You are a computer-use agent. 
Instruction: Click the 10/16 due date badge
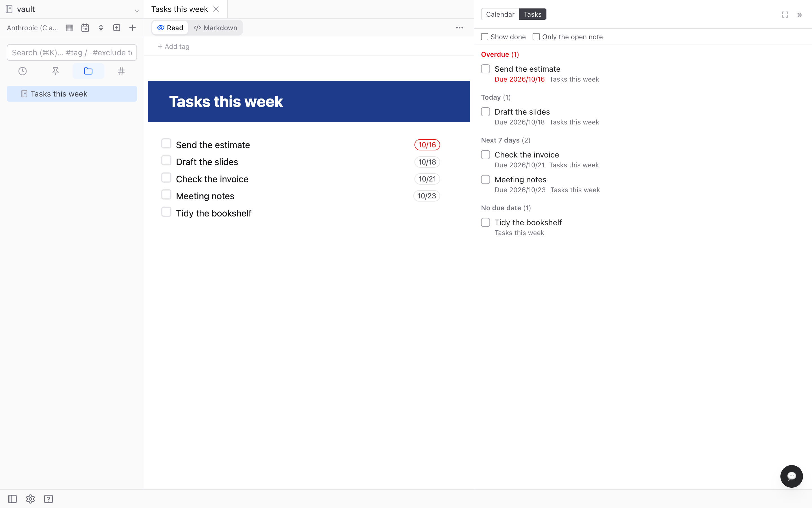(427, 145)
